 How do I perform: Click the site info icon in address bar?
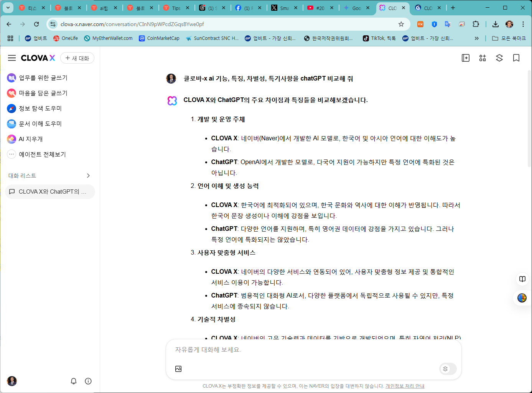53,24
